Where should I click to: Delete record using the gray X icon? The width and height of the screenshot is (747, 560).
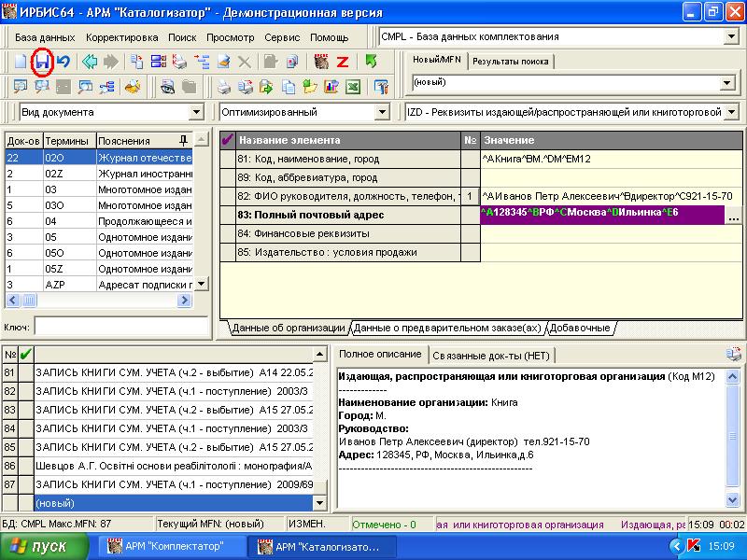click(245, 62)
